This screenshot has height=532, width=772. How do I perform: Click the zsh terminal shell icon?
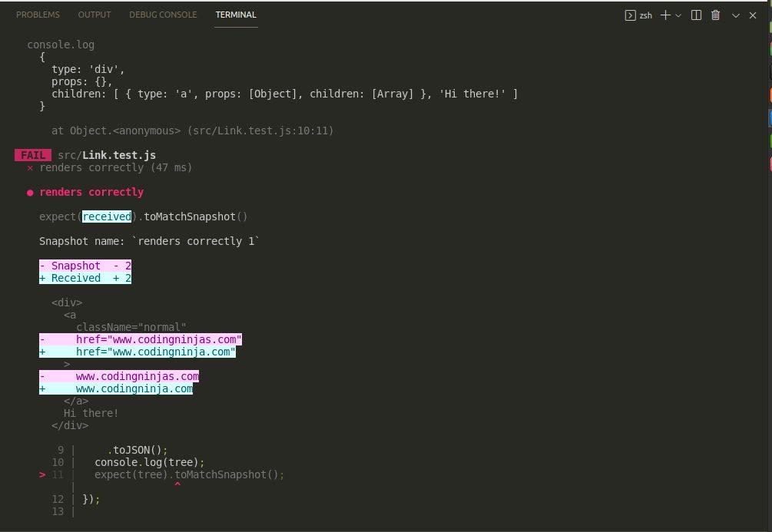point(630,15)
